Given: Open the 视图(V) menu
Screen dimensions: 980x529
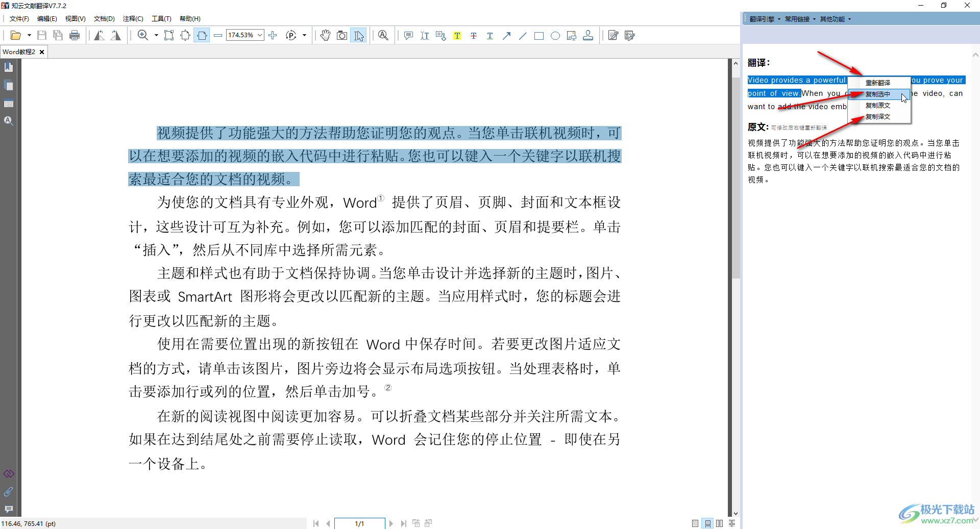Looking at the screenshot, I should coord(75,19).
